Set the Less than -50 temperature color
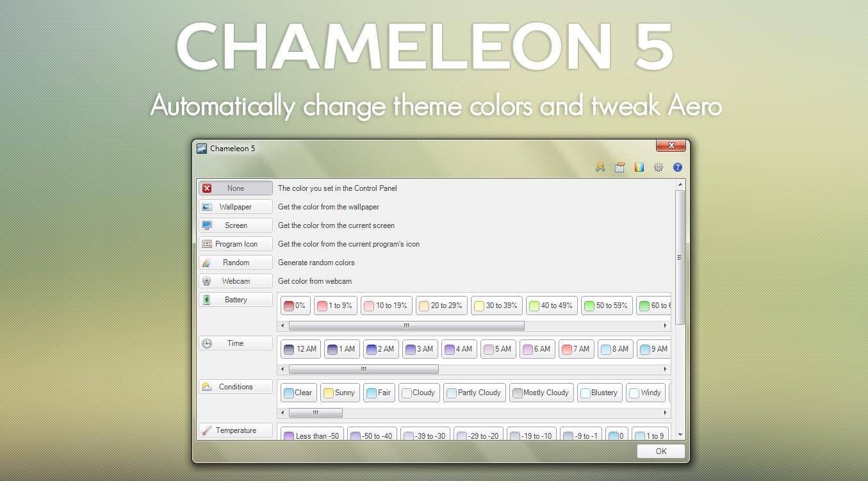Viewport: 868px width, 481px height. pyautogui.click(x=312, y=434)
